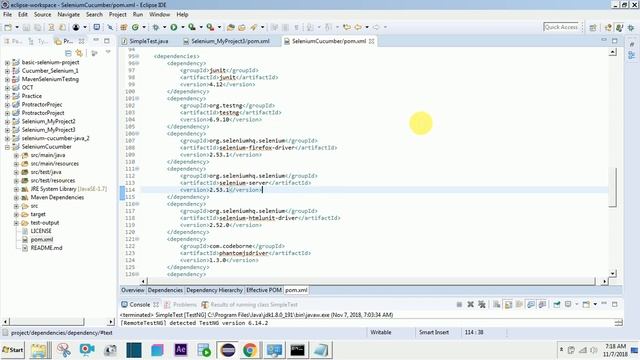Viewport: 640px width, 360px height.
Task: Select the README.md file
Action: pos(46,248)
